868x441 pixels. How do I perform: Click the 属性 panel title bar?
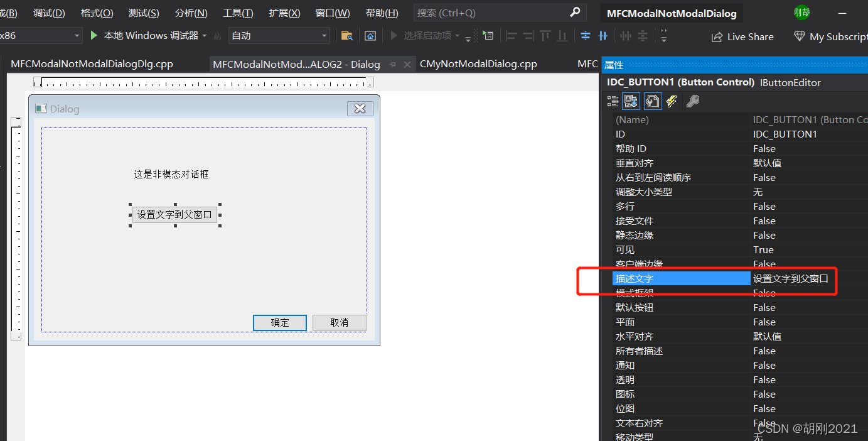click(735, 65)
